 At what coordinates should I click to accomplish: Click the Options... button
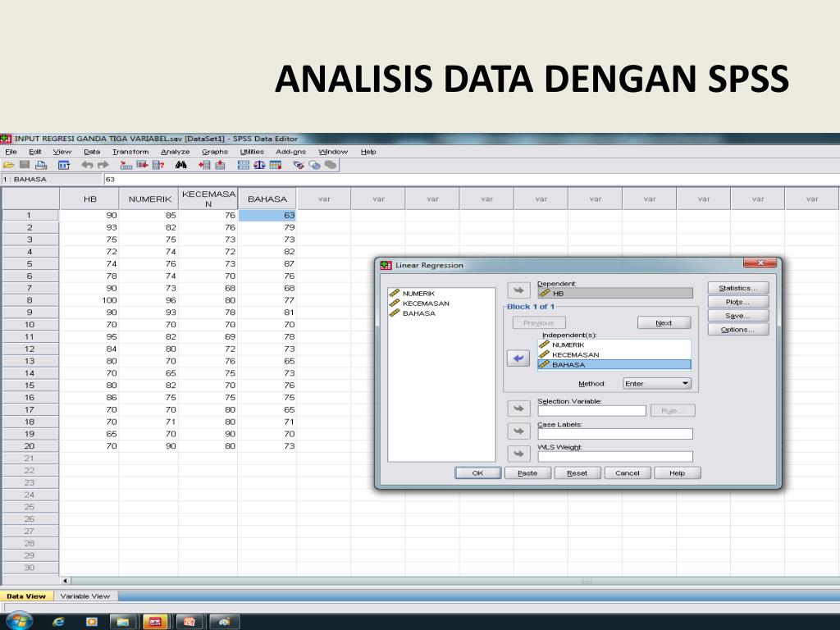(738, 330)
